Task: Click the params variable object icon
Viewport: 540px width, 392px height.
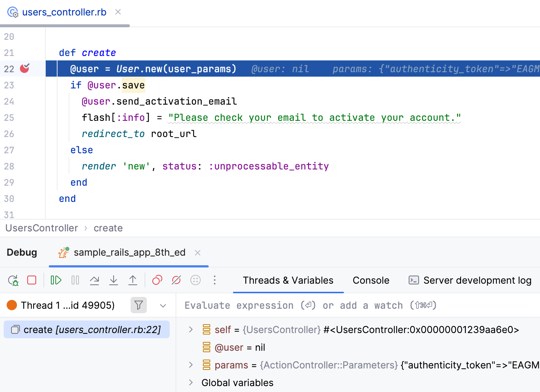Action: 207,365
